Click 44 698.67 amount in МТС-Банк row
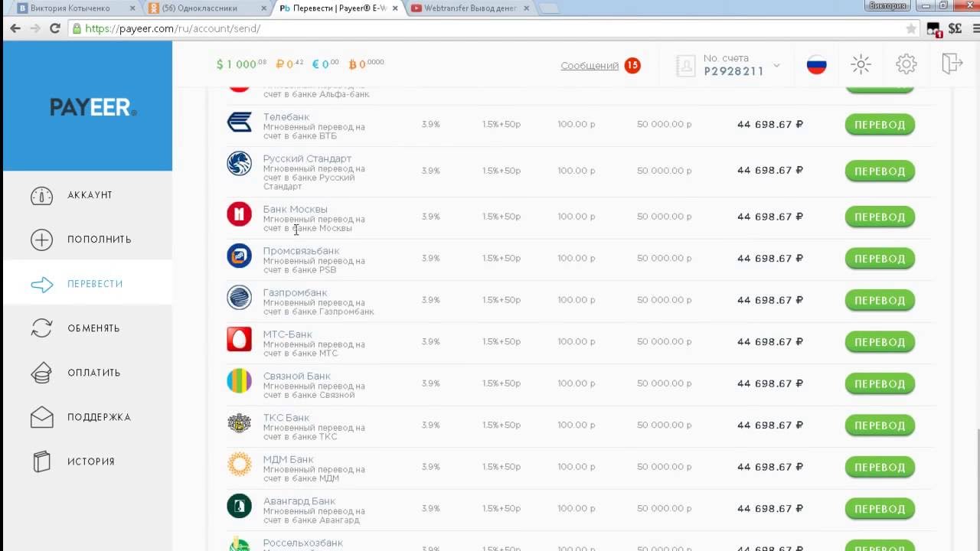The width and height of the screenshot is (980, 551). (769, 341)
